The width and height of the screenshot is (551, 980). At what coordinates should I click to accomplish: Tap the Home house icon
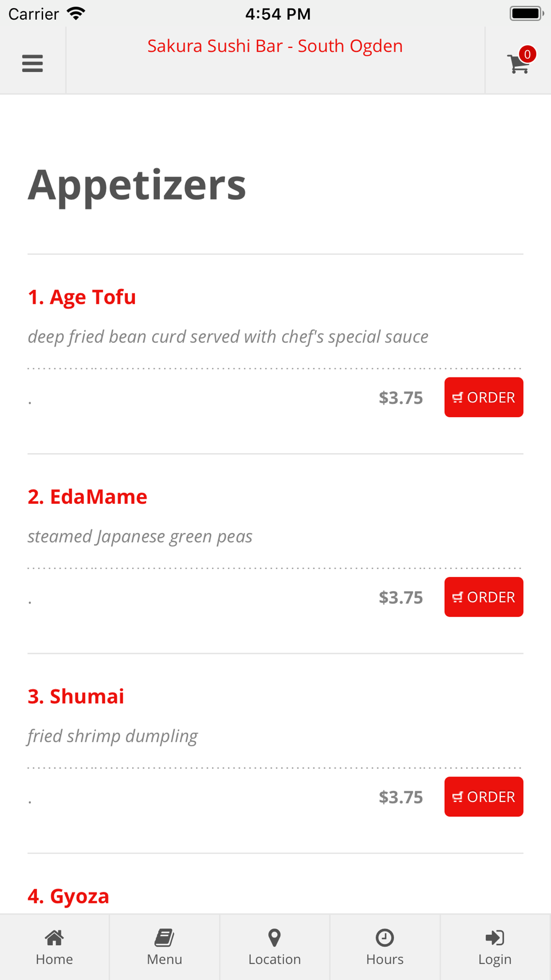pyautogui.click(x=55, y=937)
